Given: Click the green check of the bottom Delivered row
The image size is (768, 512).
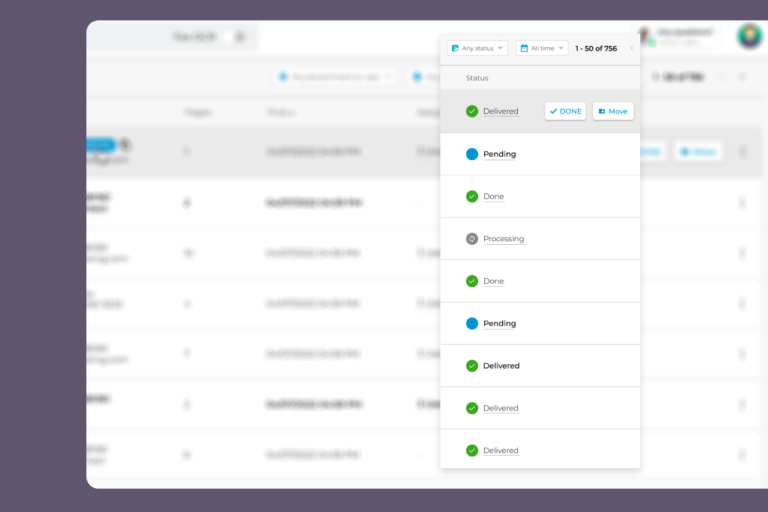Looking at the screenshot, I should (472, 451).
